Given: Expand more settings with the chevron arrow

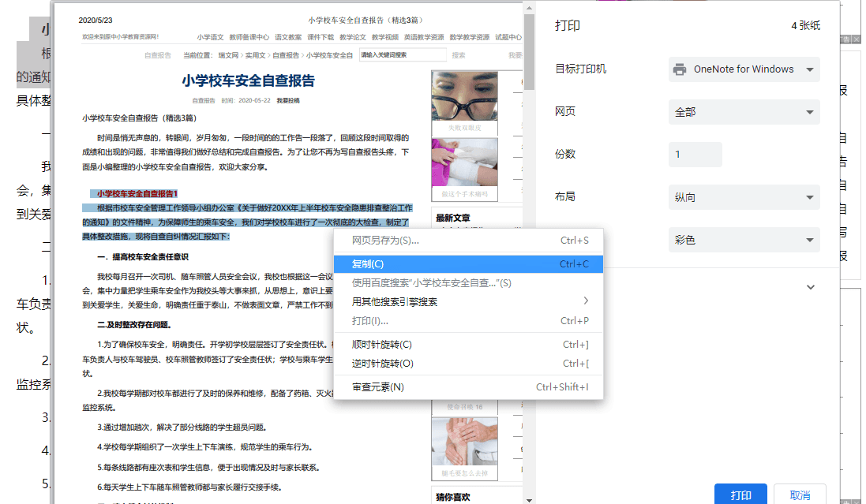Looking at the screenshot, I should click(x=810, y=287).
